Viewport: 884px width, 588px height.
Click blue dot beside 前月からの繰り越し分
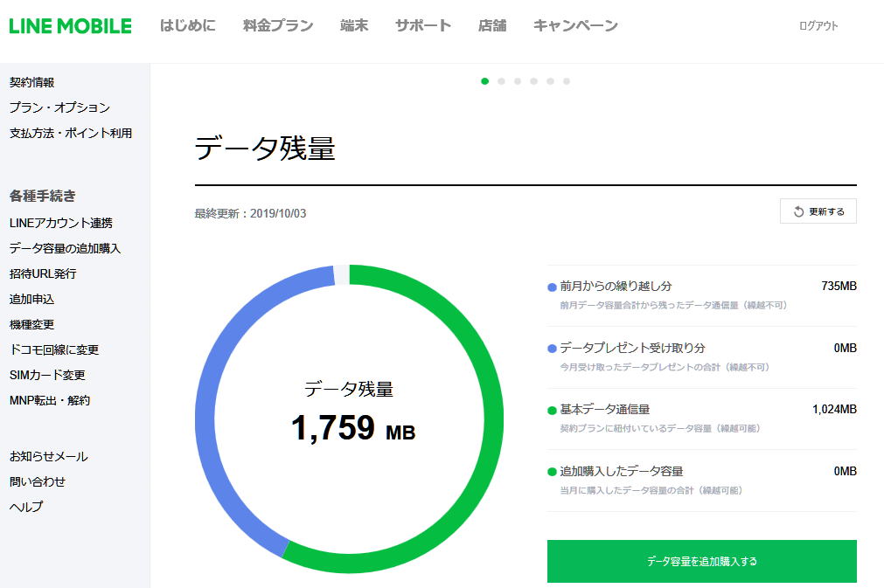[x=552, y=287]
